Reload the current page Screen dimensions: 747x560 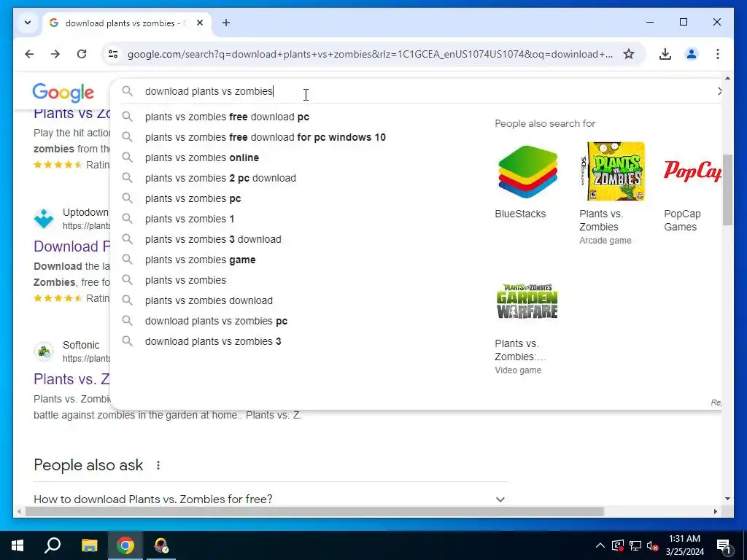[x=82, y=54]
